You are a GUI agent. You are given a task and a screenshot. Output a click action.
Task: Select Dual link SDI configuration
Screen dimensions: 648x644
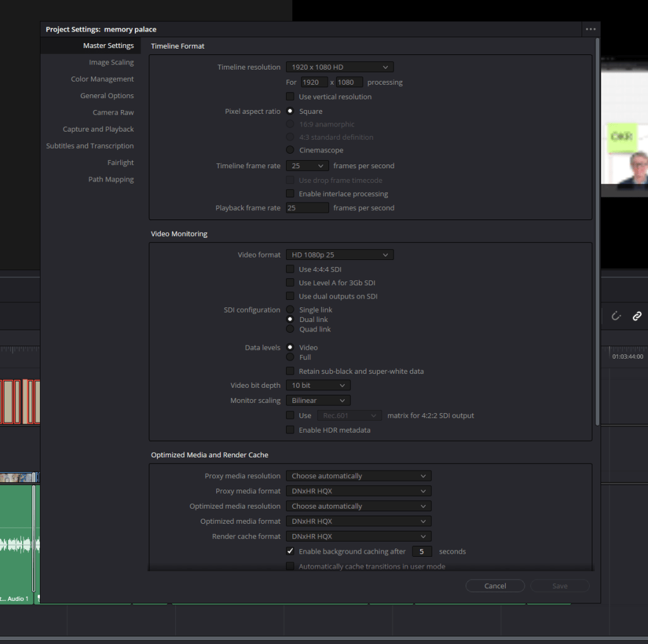click(x=290, y=319)
